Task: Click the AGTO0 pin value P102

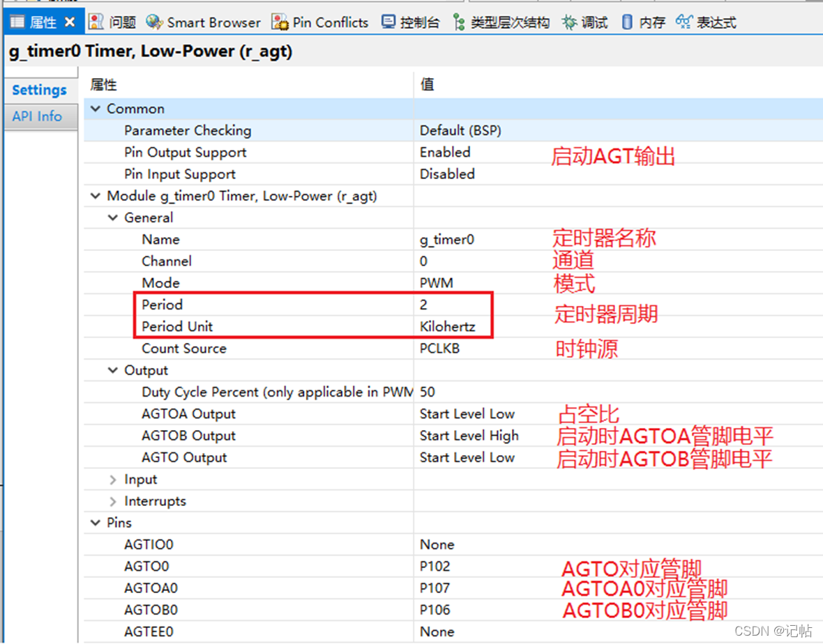Action: point(435,567)
